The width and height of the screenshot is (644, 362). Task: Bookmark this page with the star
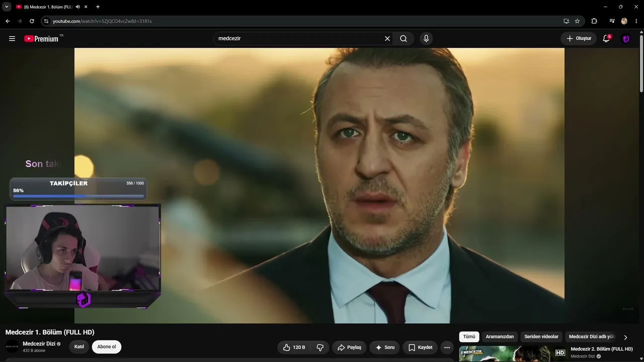(x=577, y=21)
